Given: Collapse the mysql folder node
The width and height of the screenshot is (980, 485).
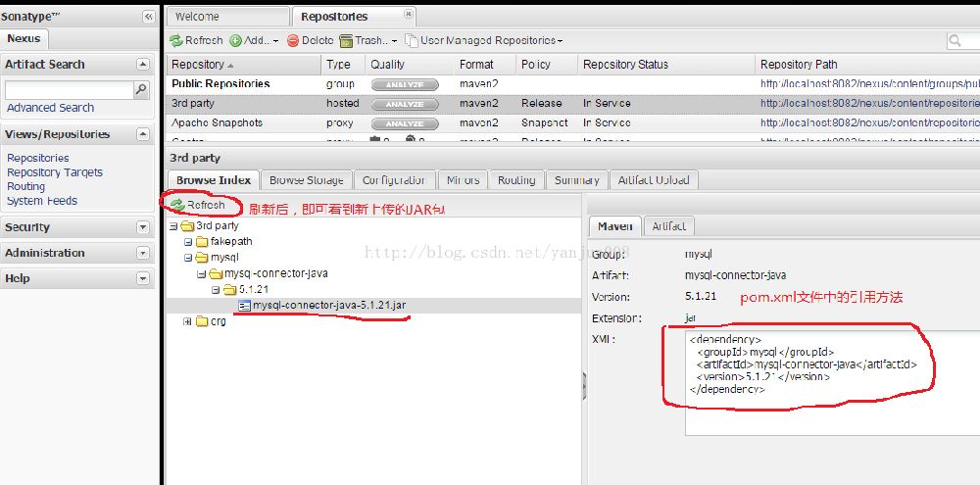Looking at the screenshot, I should point(187,258).
